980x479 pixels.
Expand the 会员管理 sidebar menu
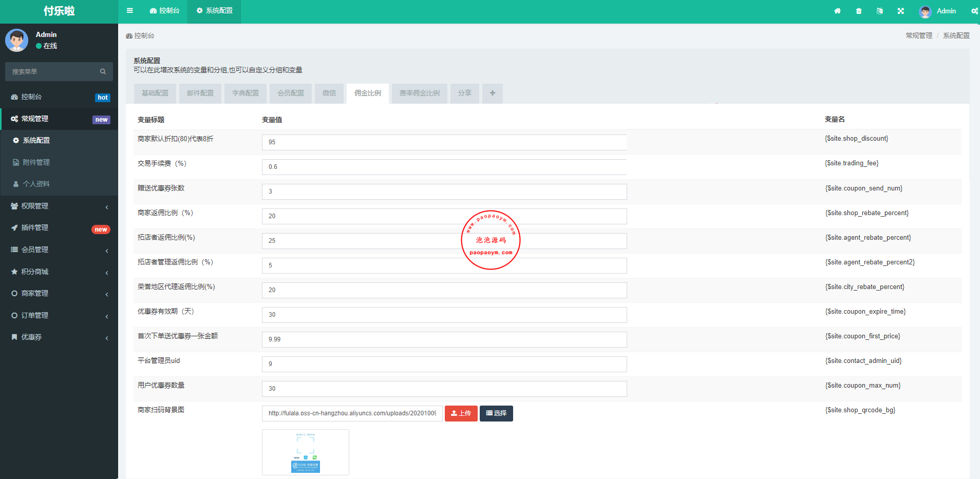59,250
